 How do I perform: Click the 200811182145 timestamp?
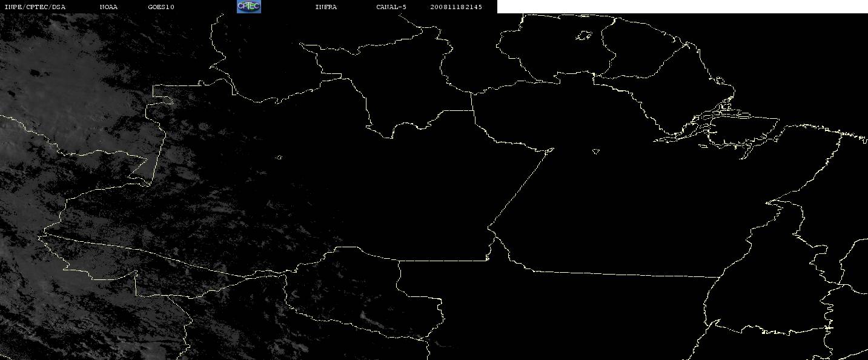(456, 7)
